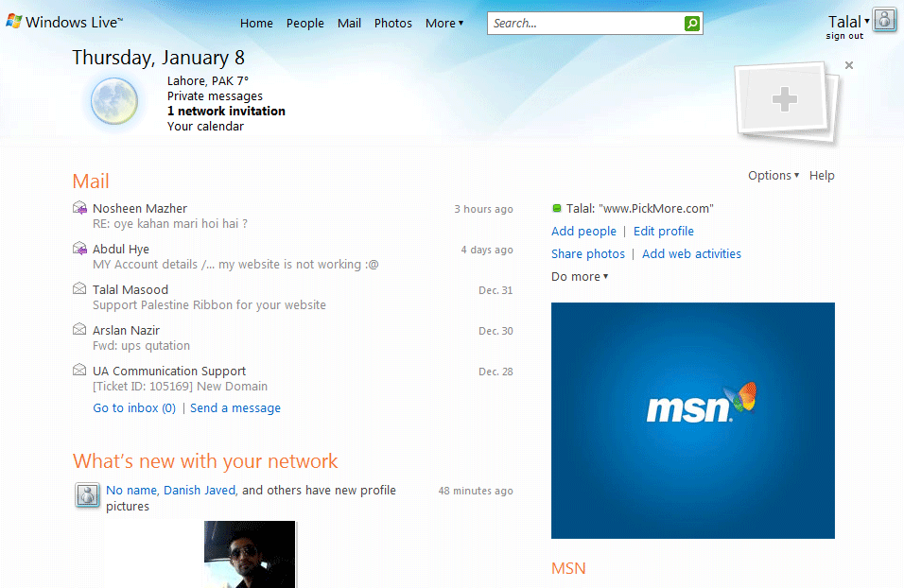Open Talal Masood's message
The height and width of the screenshot is (588, 904).
(x=130, y=289)
